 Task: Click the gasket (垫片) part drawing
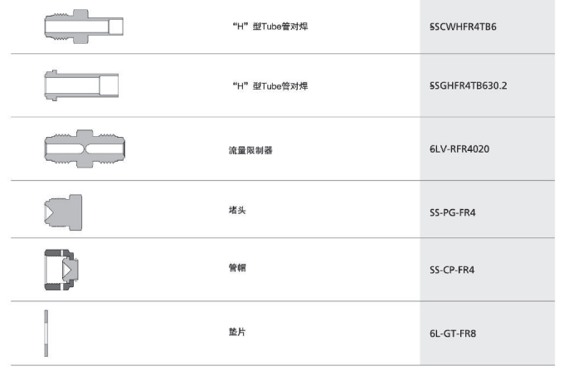(46, 334)
